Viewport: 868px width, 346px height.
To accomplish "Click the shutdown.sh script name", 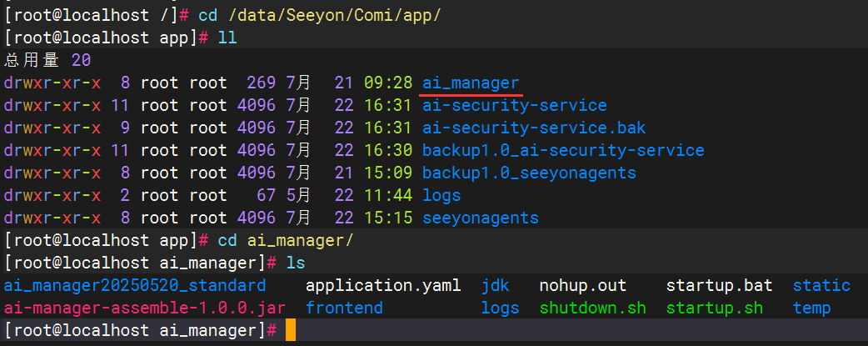I will [x=592, y=308].
